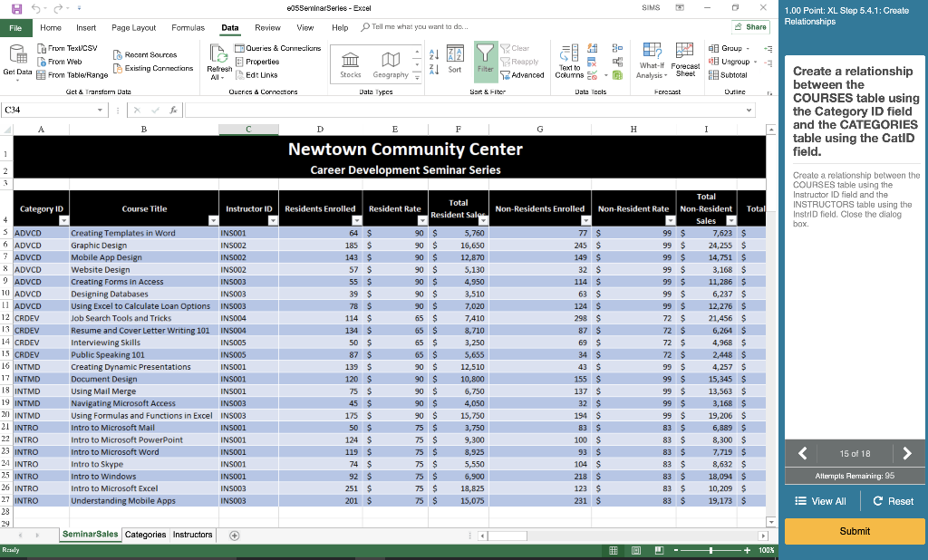Switch to the Categories sheet tab

pyautogui.click(x=145, y=535)
